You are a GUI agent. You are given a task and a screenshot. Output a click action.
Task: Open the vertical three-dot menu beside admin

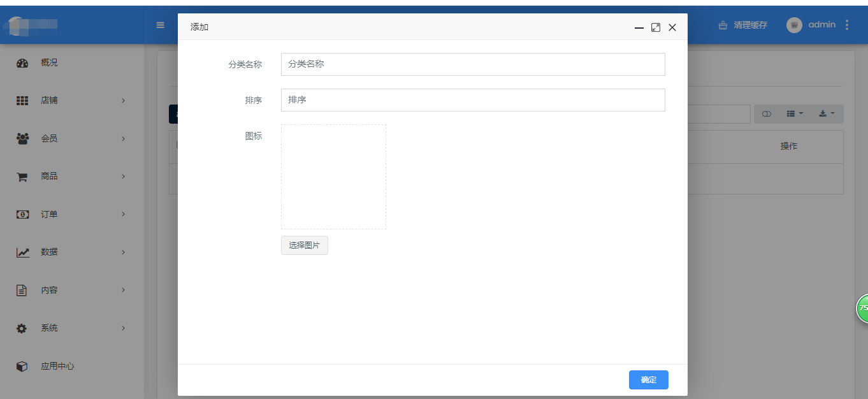[847, 25]
